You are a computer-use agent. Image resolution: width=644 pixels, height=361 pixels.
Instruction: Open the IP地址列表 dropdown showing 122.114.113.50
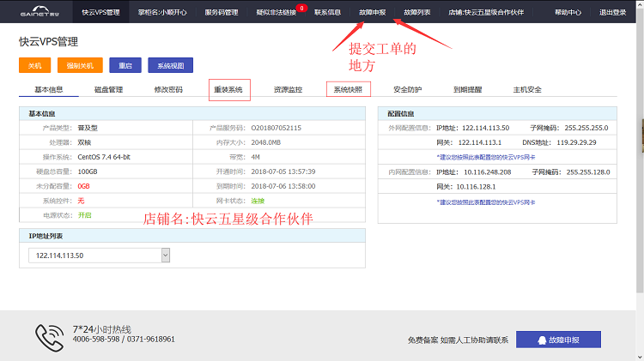tap(99, 256)
